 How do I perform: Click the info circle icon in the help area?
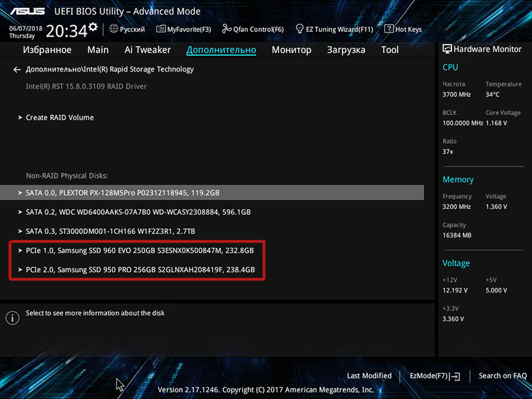click(13, 318)
